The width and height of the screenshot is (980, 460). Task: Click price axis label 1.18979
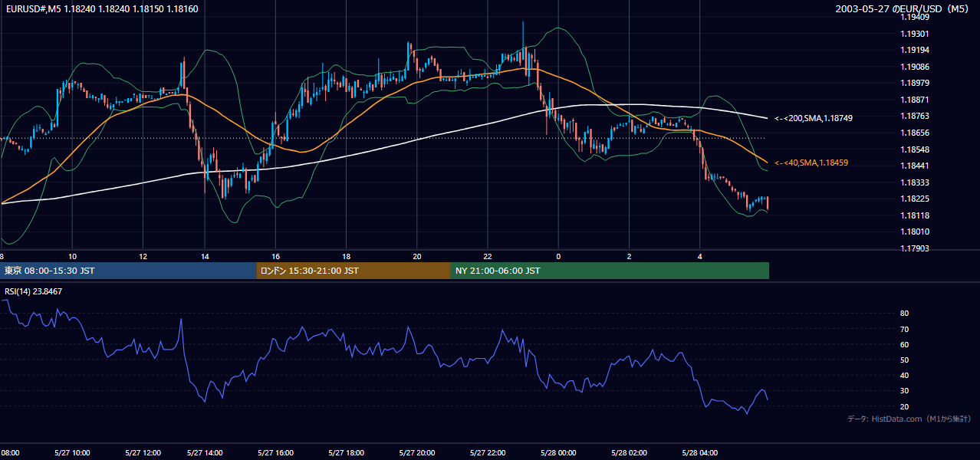click(916, 84)
